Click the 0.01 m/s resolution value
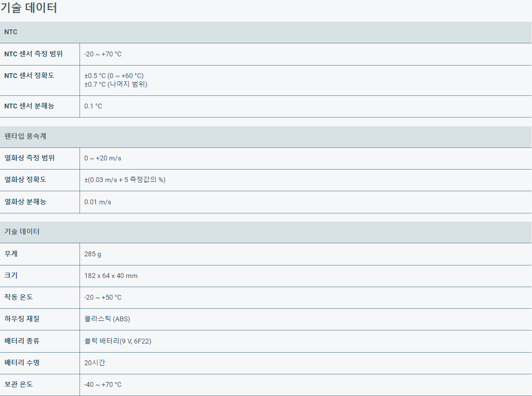532x396 pixels. (97, 202)
